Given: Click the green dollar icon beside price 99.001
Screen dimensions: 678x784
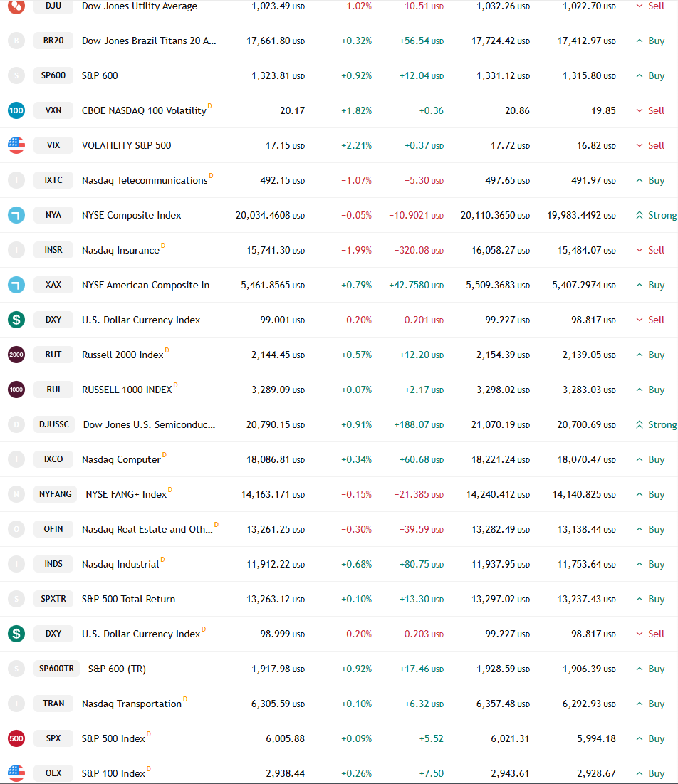Looking at the screenshot, I should click(16, 320).
